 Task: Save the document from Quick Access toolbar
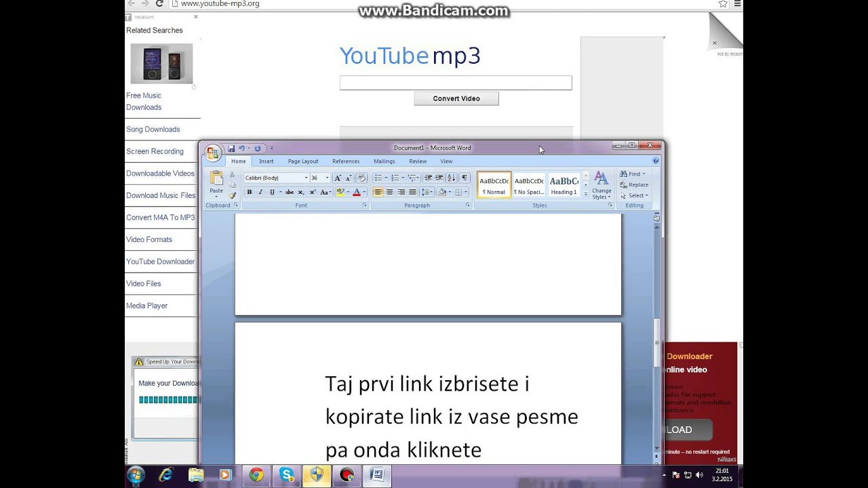231,148
